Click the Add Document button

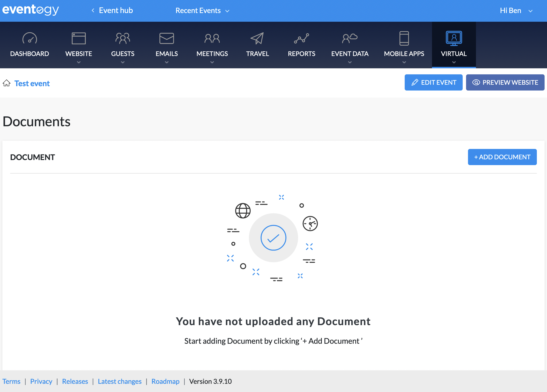tap(502, 157)
